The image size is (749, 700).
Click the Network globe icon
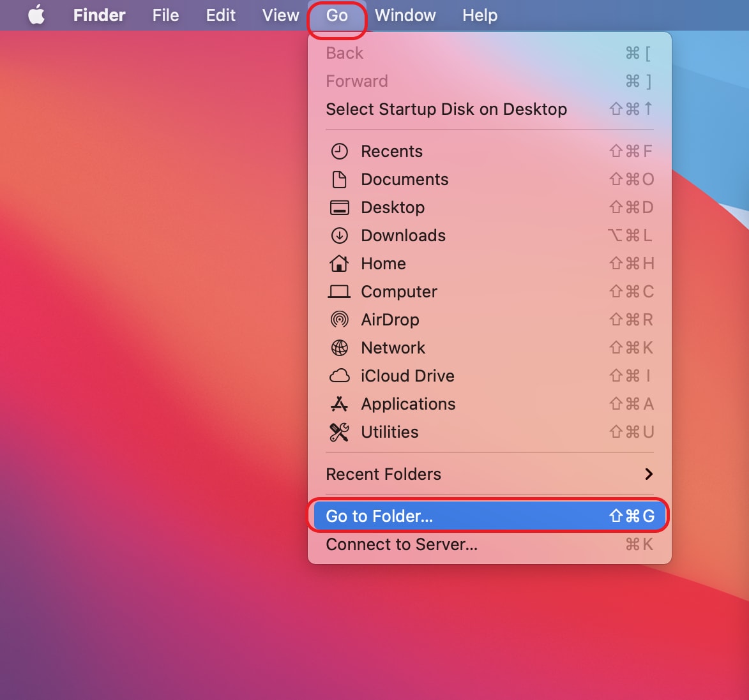(x=339, y=348)
